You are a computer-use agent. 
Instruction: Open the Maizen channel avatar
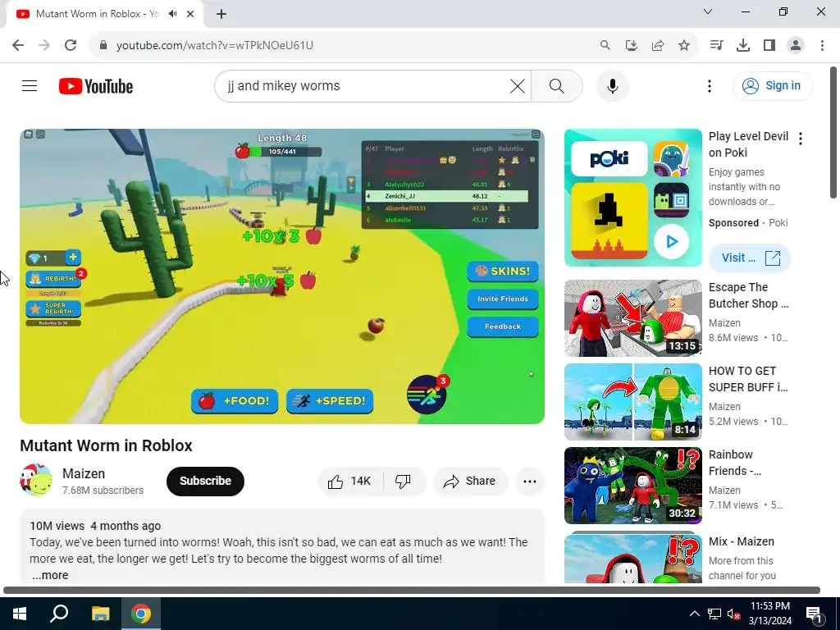(x=36, y=479)
